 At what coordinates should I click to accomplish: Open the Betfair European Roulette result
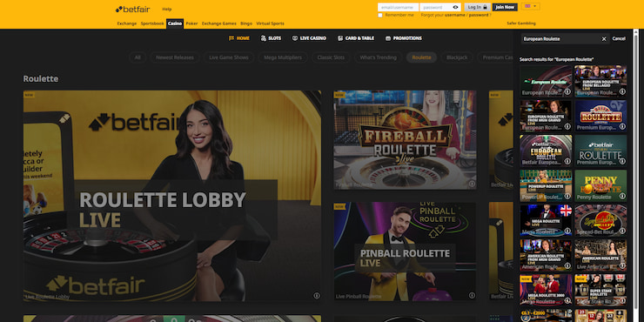click(x=546, y=151)
